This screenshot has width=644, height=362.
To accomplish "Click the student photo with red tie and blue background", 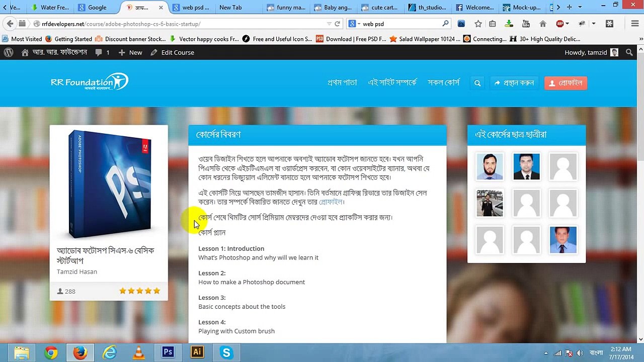I will [x=563, y=240].
